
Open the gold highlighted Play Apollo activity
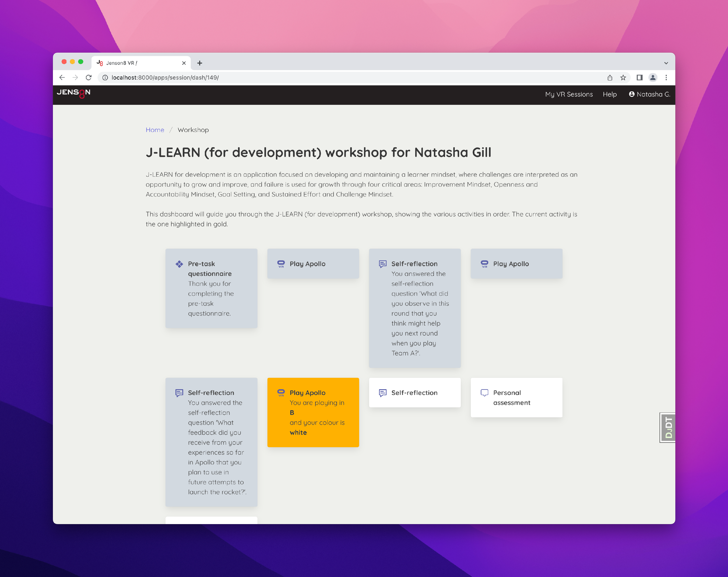313,412
